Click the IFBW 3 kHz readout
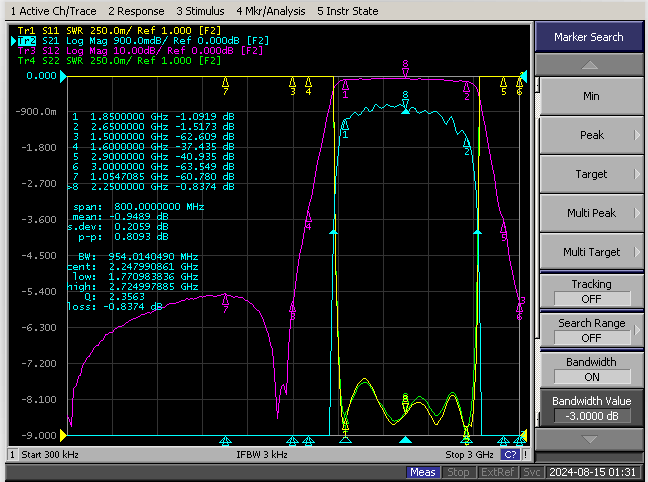 click(x=262, y=455)
